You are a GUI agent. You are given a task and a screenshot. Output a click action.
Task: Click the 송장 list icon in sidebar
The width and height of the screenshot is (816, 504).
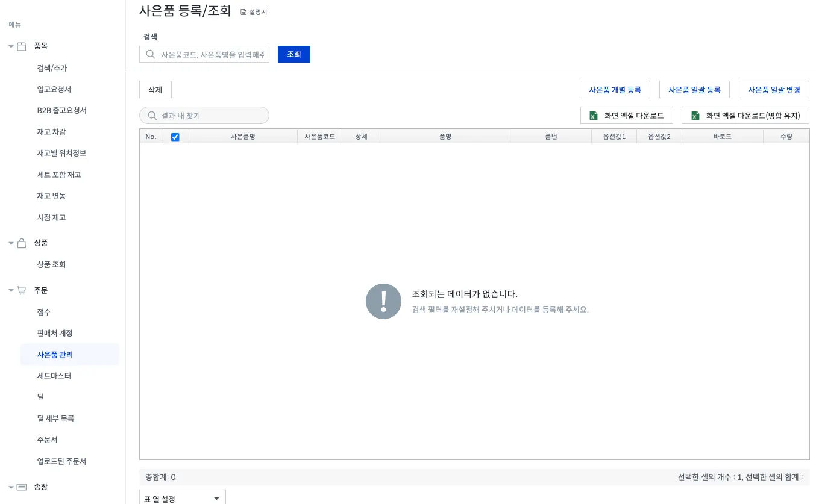(22, 487)
